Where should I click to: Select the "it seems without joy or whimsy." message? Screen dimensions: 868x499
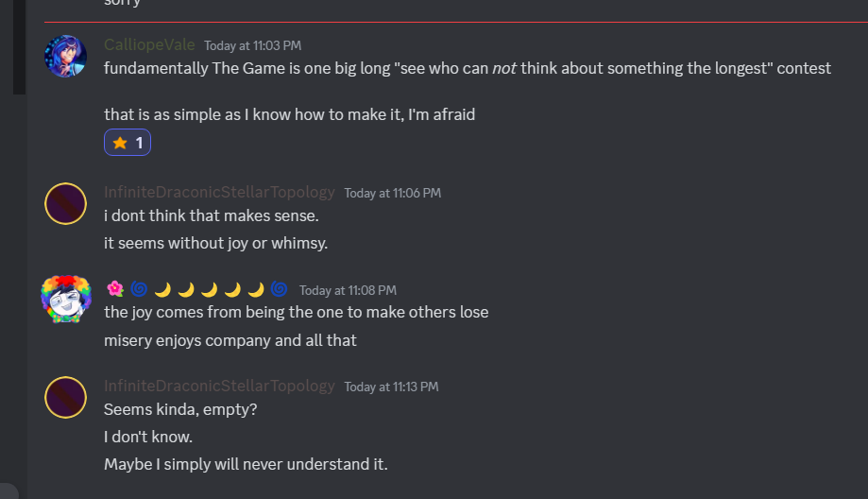[215, 243]
